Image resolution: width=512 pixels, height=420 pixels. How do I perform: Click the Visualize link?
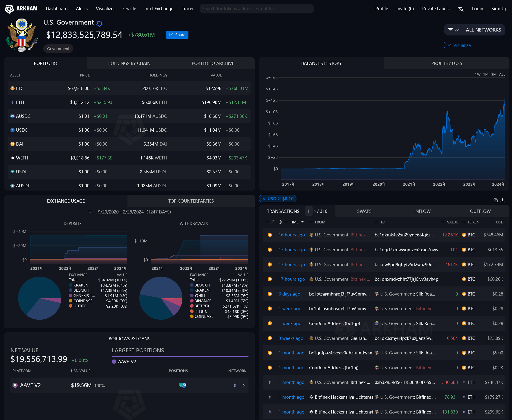[x=462, y=45]
